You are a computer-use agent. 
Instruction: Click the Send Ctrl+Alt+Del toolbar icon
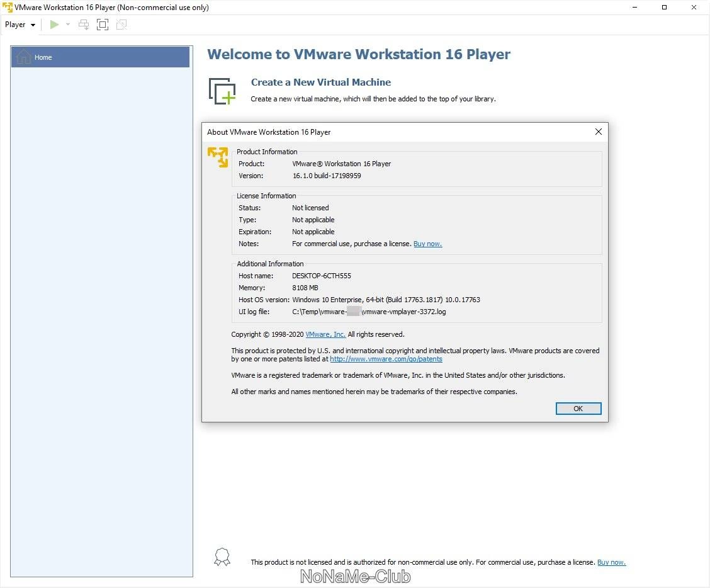click(84, 25)
